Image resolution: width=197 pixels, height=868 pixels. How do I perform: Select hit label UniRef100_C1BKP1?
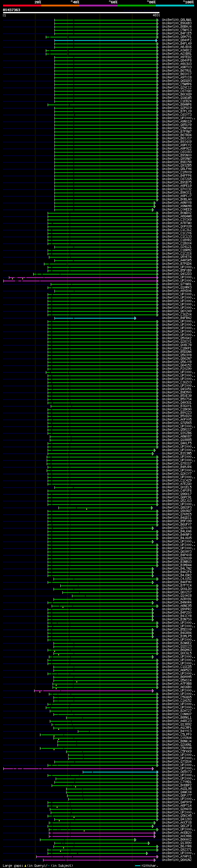(177, 349)
